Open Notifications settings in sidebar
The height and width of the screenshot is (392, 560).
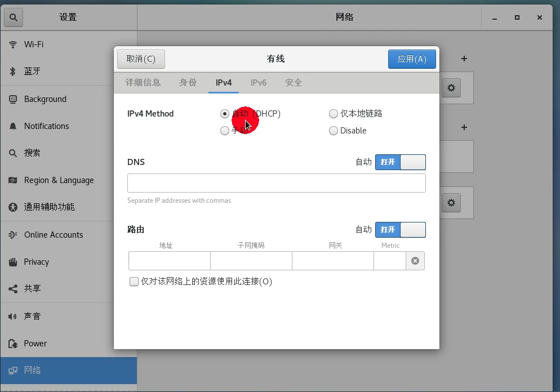pyautogui.click(x=69, y=126)
